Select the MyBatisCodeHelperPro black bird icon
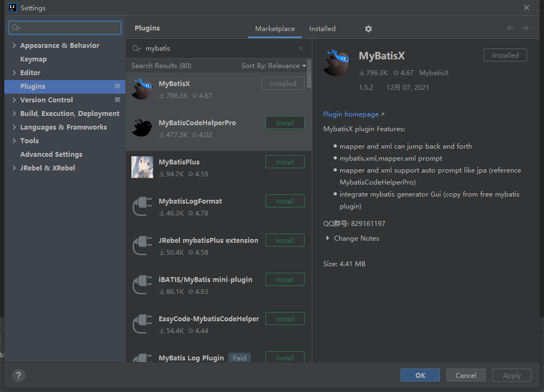Viewport: 544px width, 392px height. click(142, 128)
